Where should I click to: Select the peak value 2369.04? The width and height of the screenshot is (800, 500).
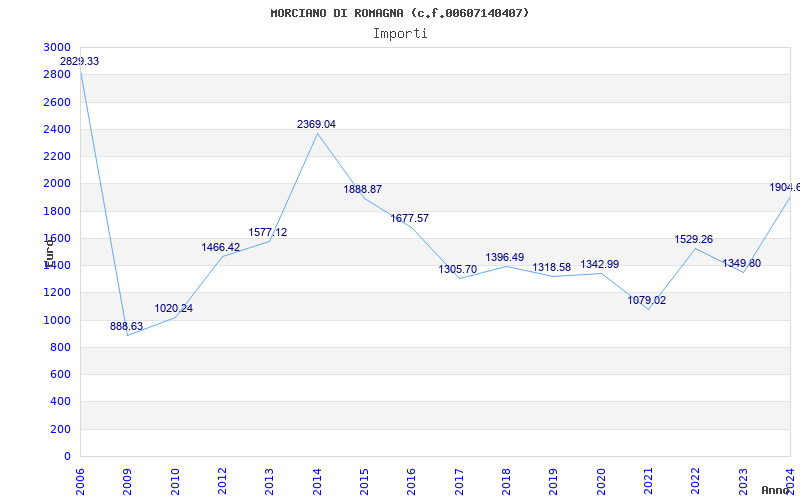pos(316,124)
